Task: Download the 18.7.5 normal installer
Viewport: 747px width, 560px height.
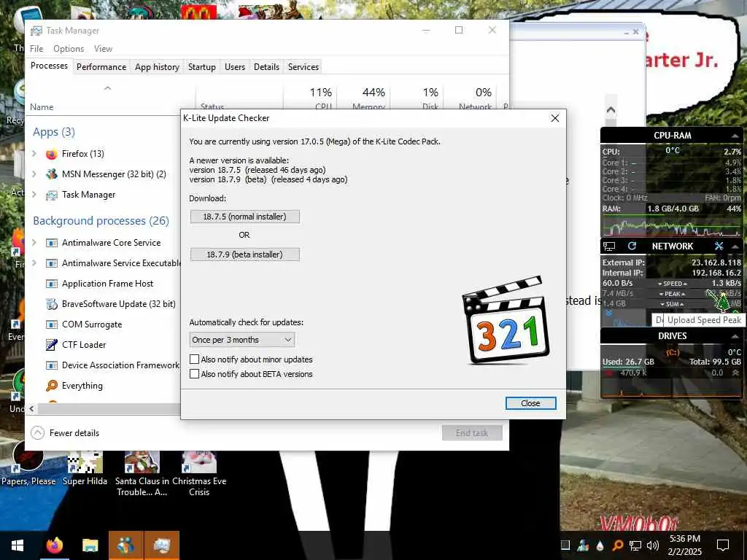Action: click(x=245, y=217)
